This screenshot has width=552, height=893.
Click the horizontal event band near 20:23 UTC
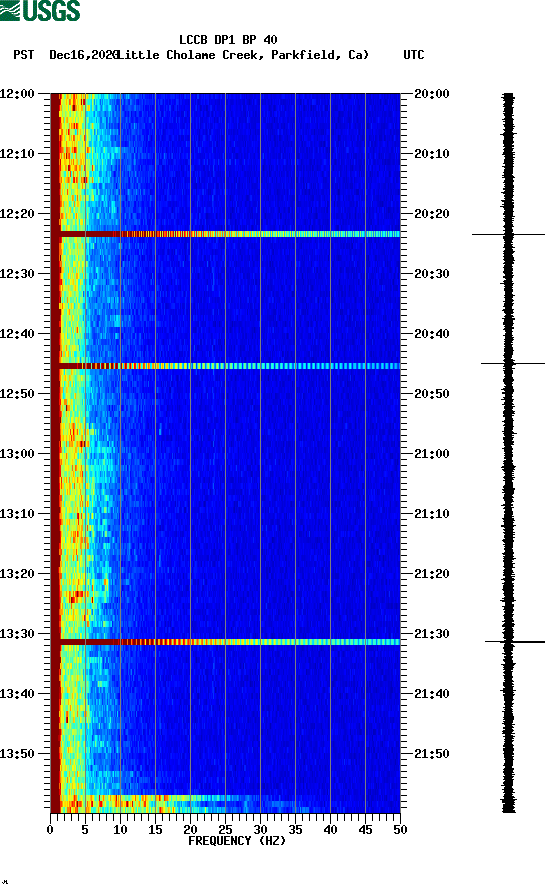(x=226, y=234)
